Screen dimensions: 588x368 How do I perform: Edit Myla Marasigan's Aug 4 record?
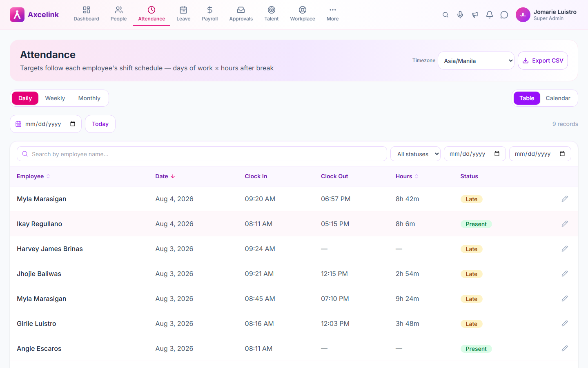565,199
